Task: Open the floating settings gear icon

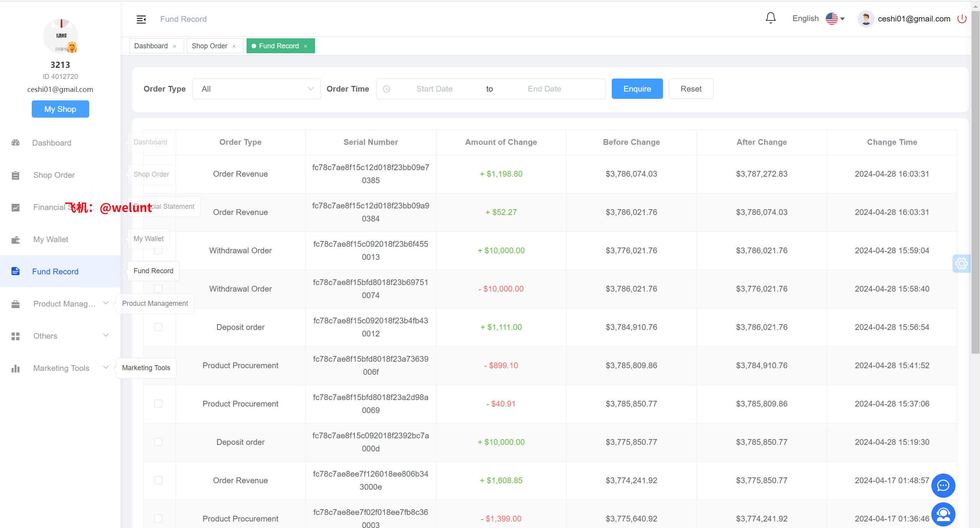Action: (x=961, y=264)
